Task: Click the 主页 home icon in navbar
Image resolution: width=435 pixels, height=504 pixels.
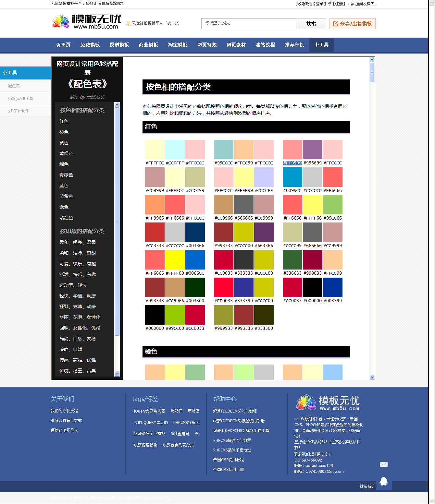Action: click(58, 45)
